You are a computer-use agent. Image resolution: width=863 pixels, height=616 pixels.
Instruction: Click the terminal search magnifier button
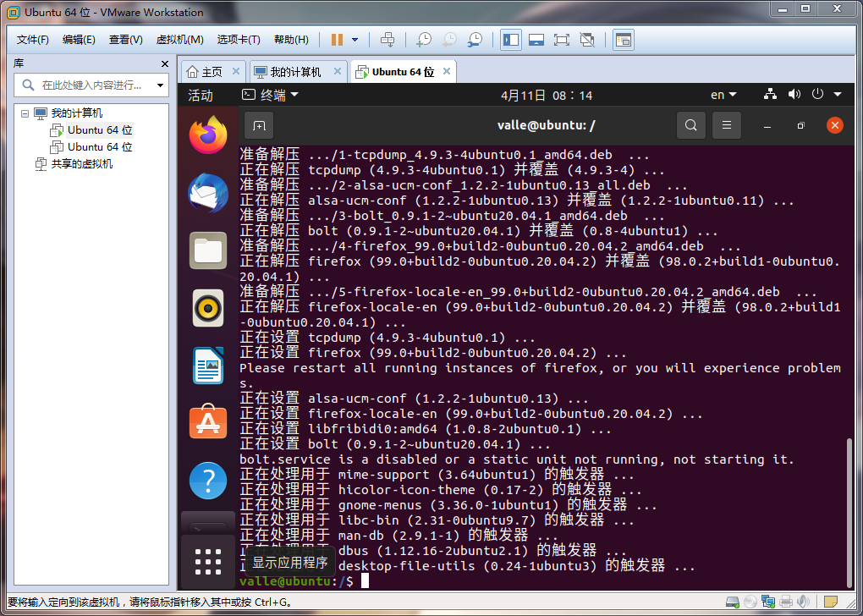click(x=690, y=125)
